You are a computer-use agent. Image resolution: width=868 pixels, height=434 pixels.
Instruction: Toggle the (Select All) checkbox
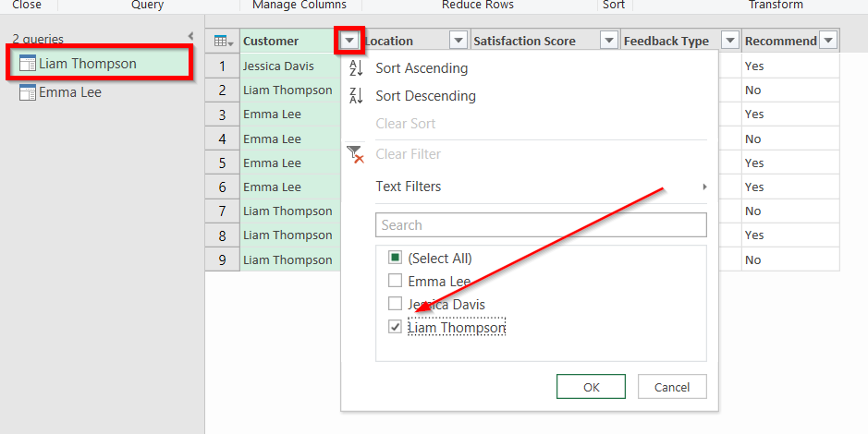point(395,258)
